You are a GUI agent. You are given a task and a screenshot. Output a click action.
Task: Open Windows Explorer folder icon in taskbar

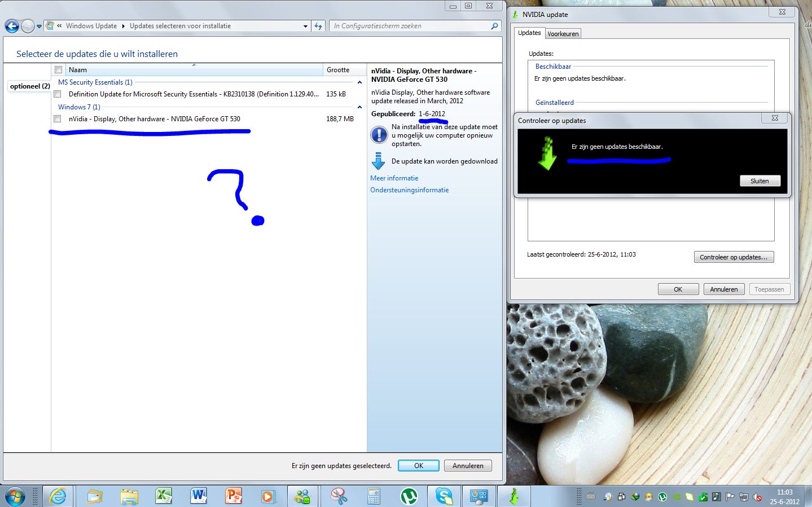click(129, 496)
